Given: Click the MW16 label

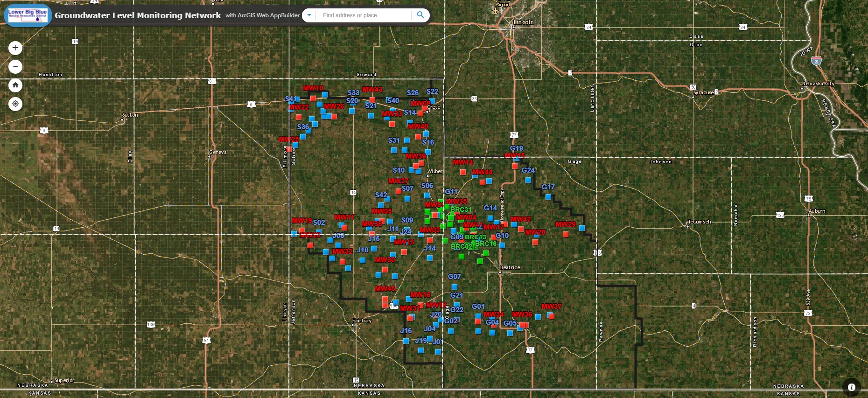Looking at the screenshot, I should click(420, 295).
